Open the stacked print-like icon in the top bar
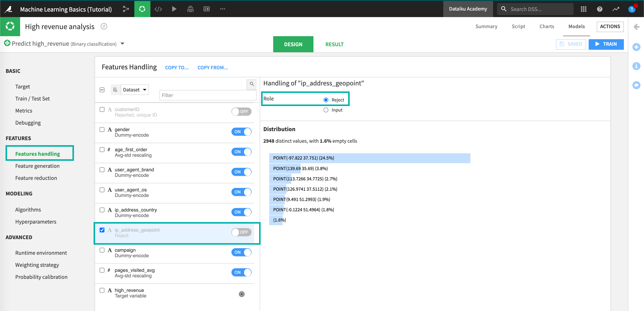The image size is (644, 311). coord(190,9)
